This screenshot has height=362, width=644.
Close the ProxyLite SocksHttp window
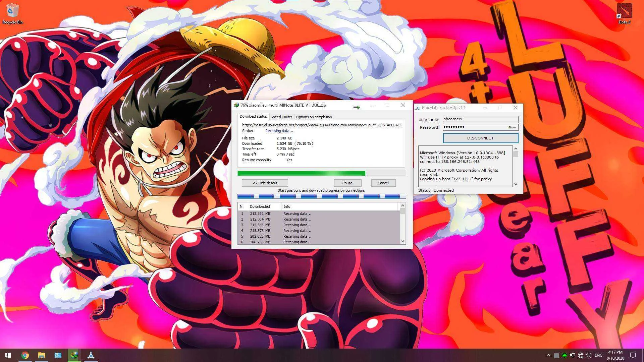(x=516, y=108)
